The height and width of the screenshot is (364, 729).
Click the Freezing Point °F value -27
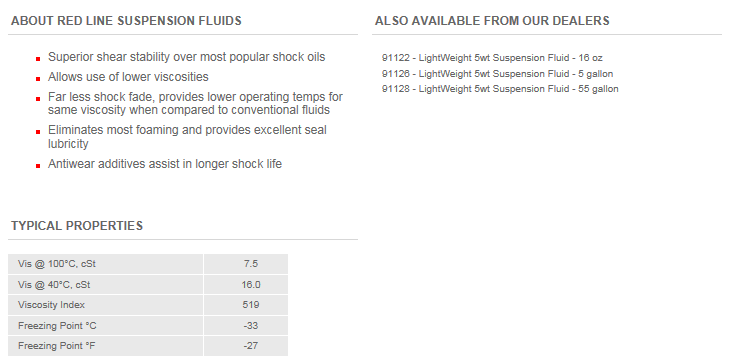[251, 346]
